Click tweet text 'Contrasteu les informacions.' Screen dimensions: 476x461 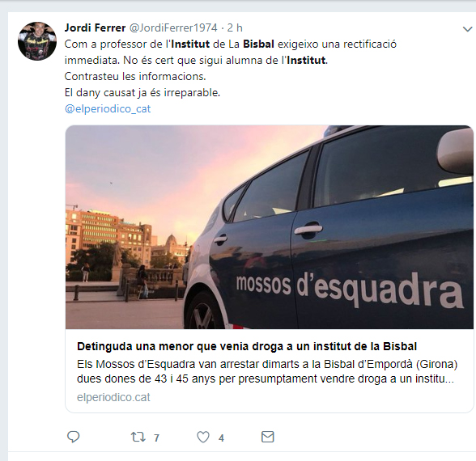(135, 76)
